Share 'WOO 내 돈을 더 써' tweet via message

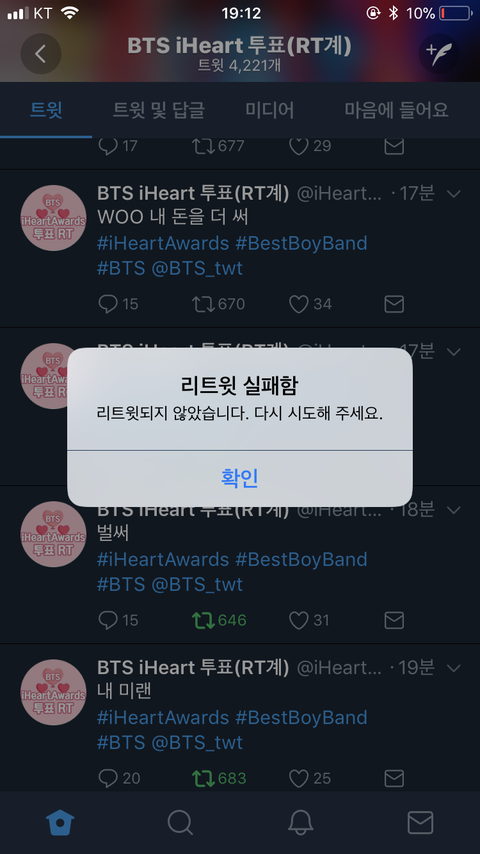394,304
